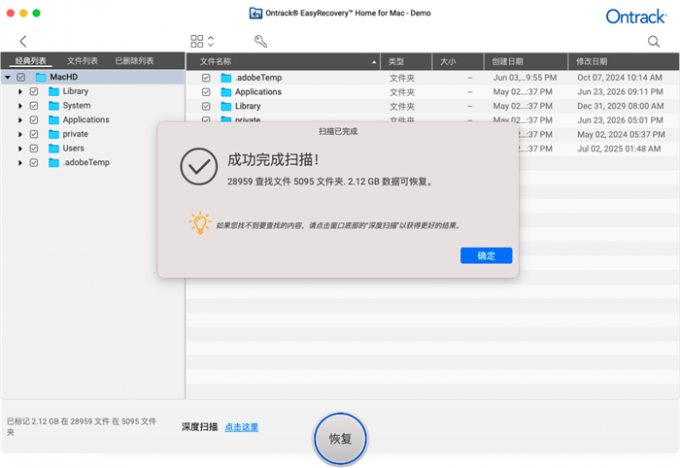Click the private folder icon in the tree
This screenshot has width=680, height=468.
pyautogui.click(x=54, y=134)
